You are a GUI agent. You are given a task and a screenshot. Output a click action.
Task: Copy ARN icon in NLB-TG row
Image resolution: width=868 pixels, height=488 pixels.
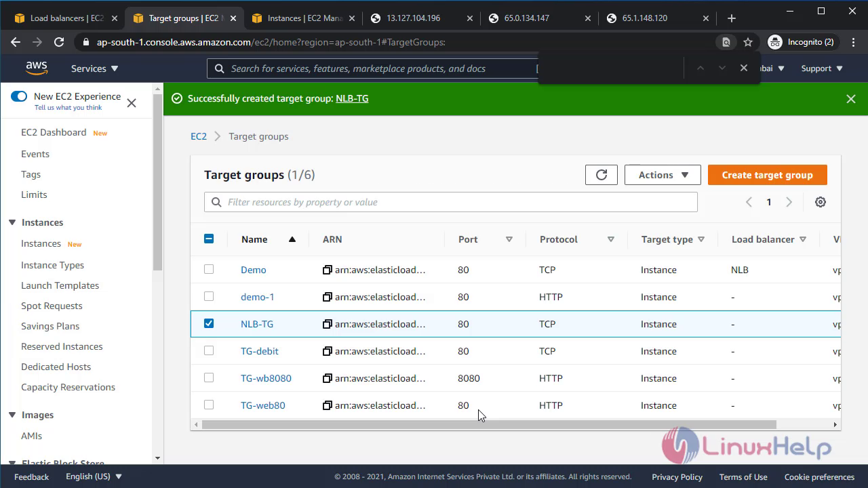click(328, 324)
